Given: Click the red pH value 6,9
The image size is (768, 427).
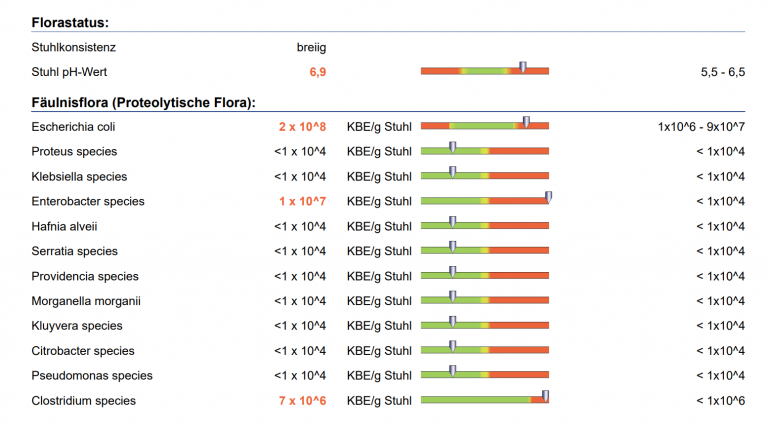Looking at the screenshot, I should [318, 72].
